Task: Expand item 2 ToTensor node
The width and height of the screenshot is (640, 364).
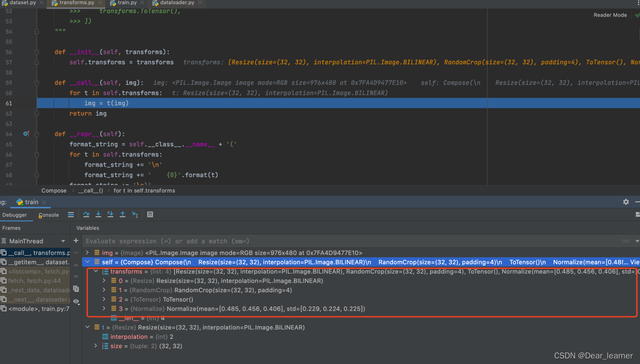Action: click(104, 300)
